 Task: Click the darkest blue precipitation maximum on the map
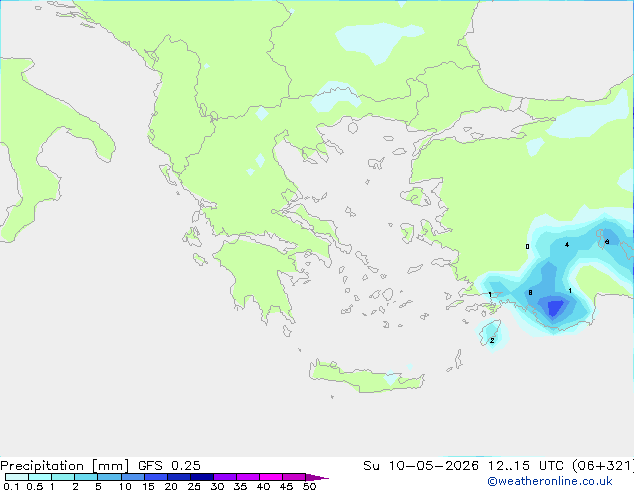pos(555,307)
